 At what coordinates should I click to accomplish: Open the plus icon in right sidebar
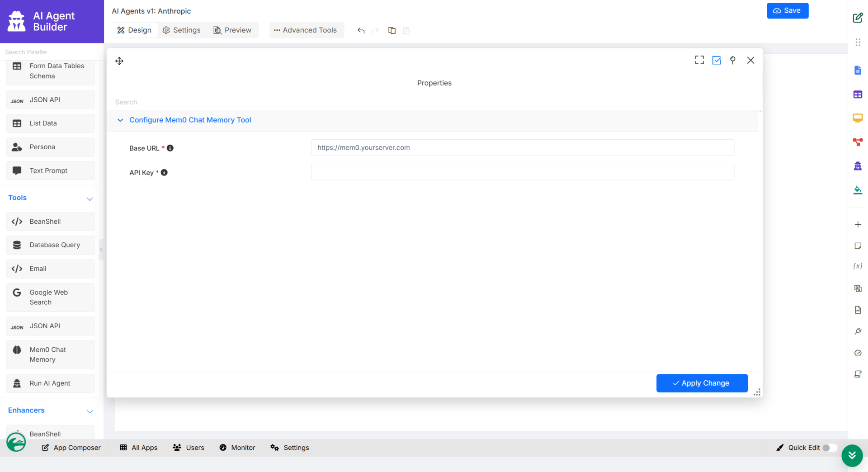point(858,225)
